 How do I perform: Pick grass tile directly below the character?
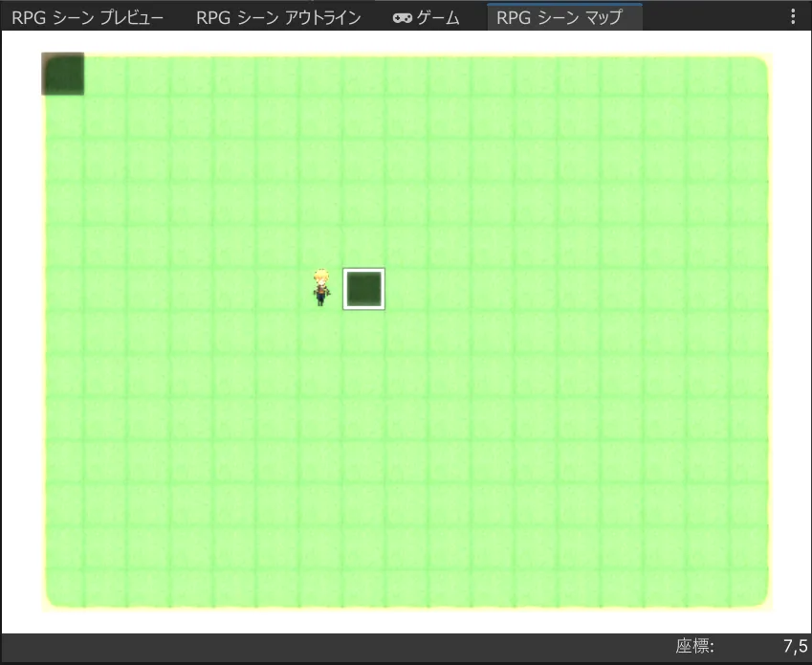pyautogui.click(x=321, y=332)
